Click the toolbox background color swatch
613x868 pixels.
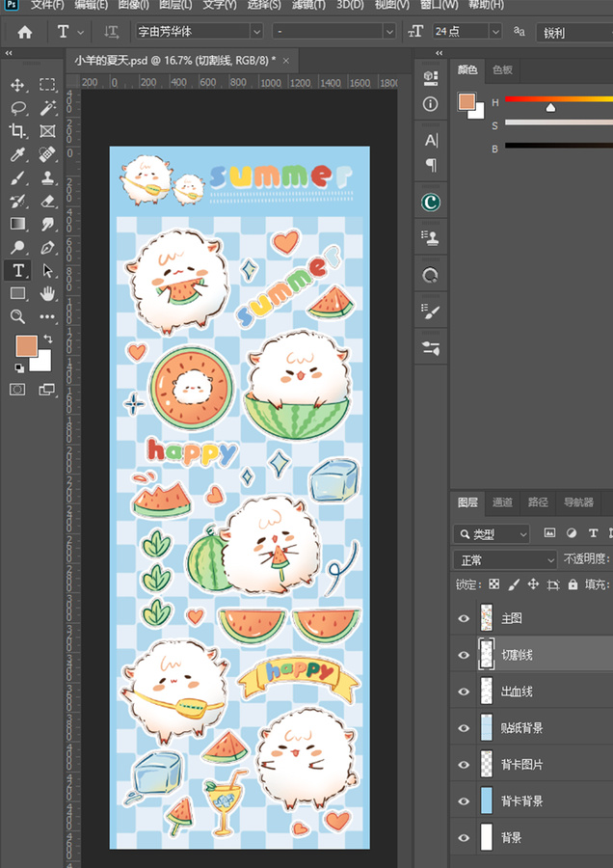coord(42,363)
